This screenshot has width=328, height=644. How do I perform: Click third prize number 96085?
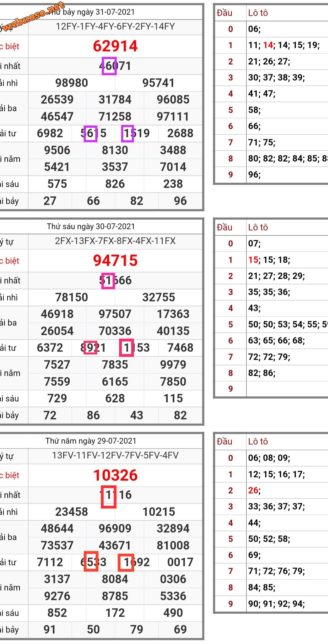pyautogui.click(x=173, y=99)
